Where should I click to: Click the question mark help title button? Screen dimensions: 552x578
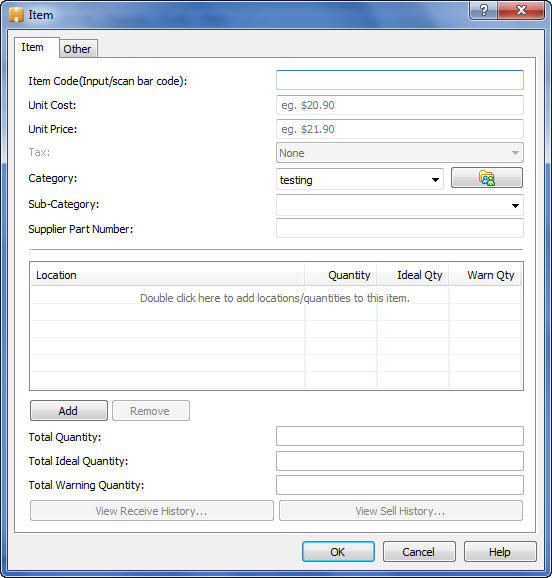pyautogui.click(x=483, y=10)
